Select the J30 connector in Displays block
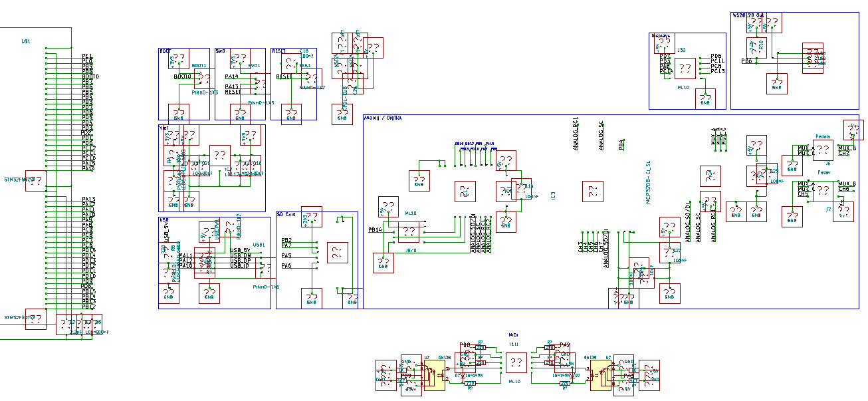868x401 pixels. (x=686, y=68)
